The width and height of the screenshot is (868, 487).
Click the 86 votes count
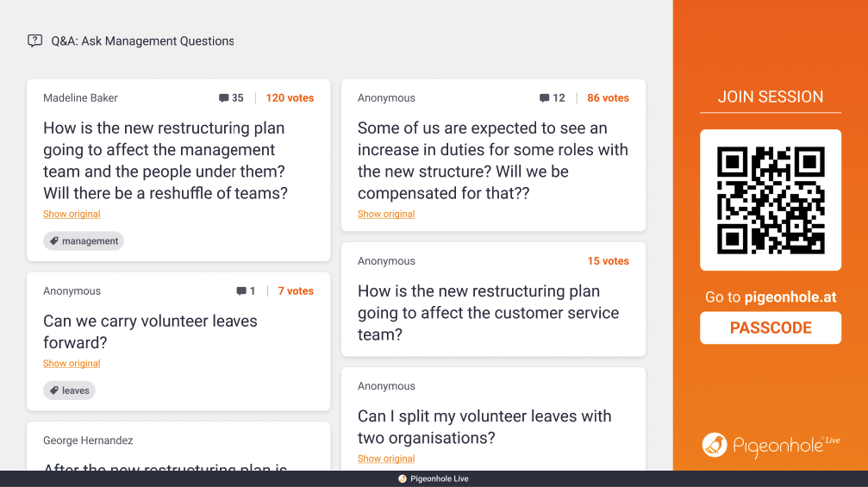[608, 98]
